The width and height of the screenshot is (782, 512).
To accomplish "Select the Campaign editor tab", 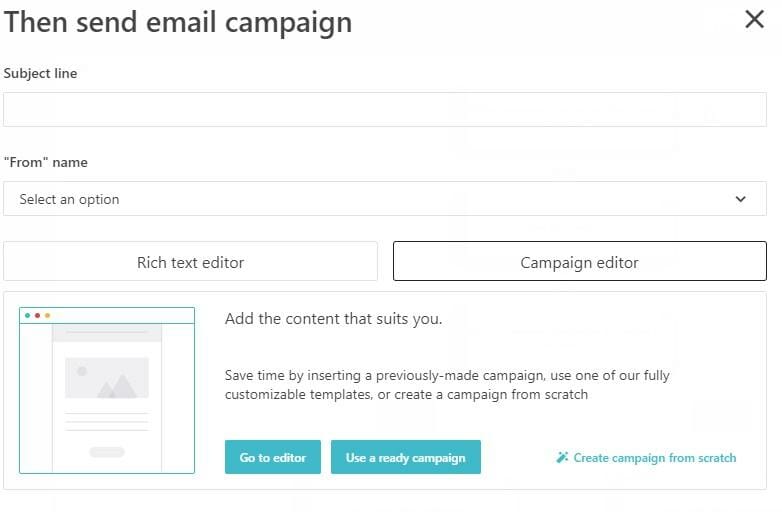I will coord(579,262).
